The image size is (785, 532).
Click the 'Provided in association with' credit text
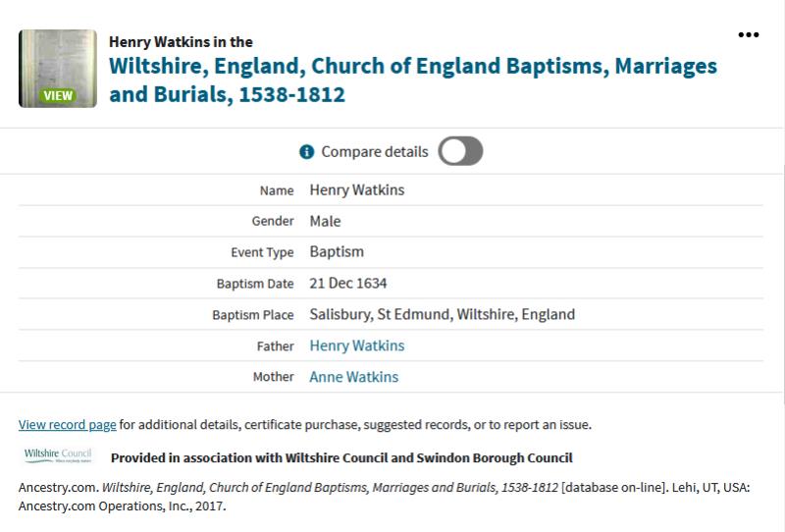(341, 457)
